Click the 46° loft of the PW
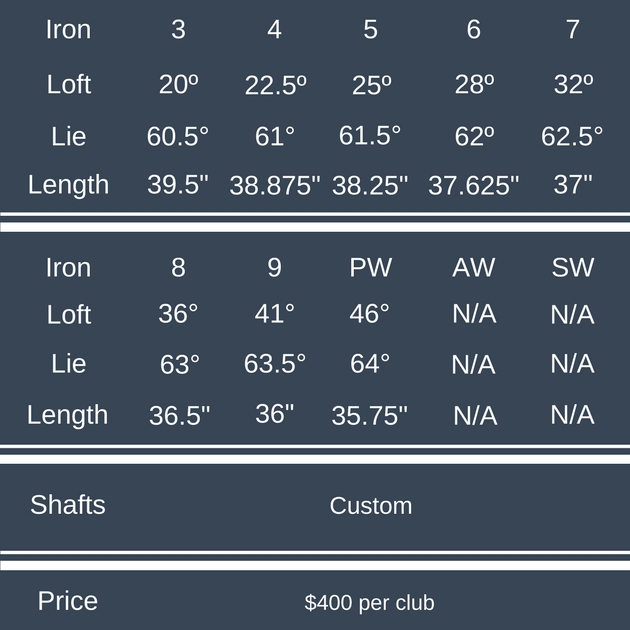This screenshot has width=630, height=630. click(x=370, y=314)
